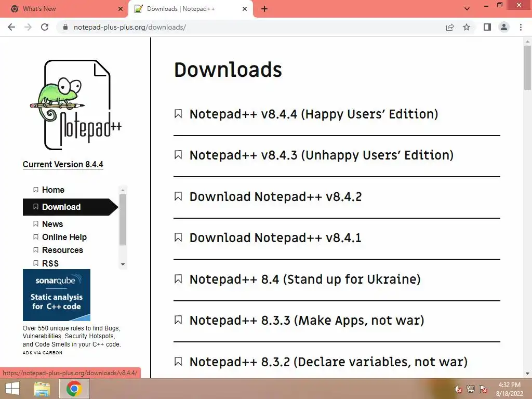Open the Home sidebar menu item
This screenshot has height=399, width=532.
(53, 190)
